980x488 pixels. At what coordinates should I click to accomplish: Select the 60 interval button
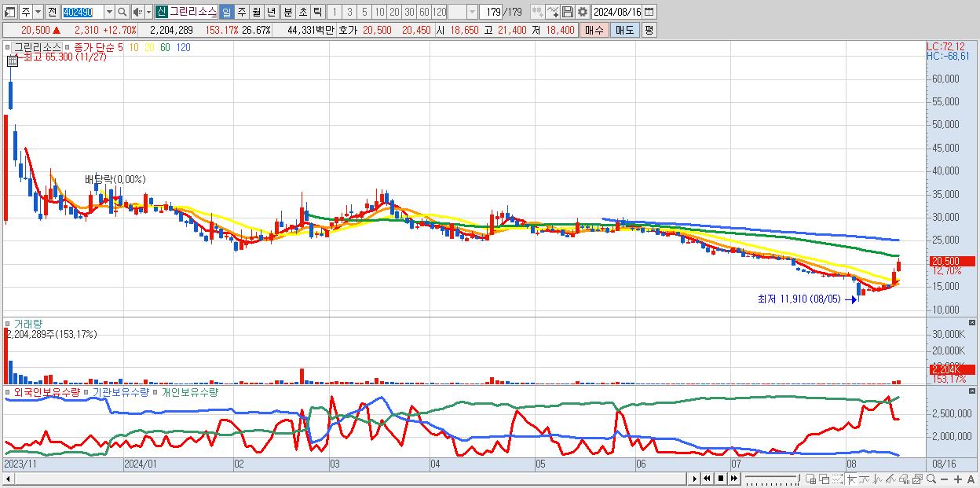pyautogui.click(x=424, y=12)
